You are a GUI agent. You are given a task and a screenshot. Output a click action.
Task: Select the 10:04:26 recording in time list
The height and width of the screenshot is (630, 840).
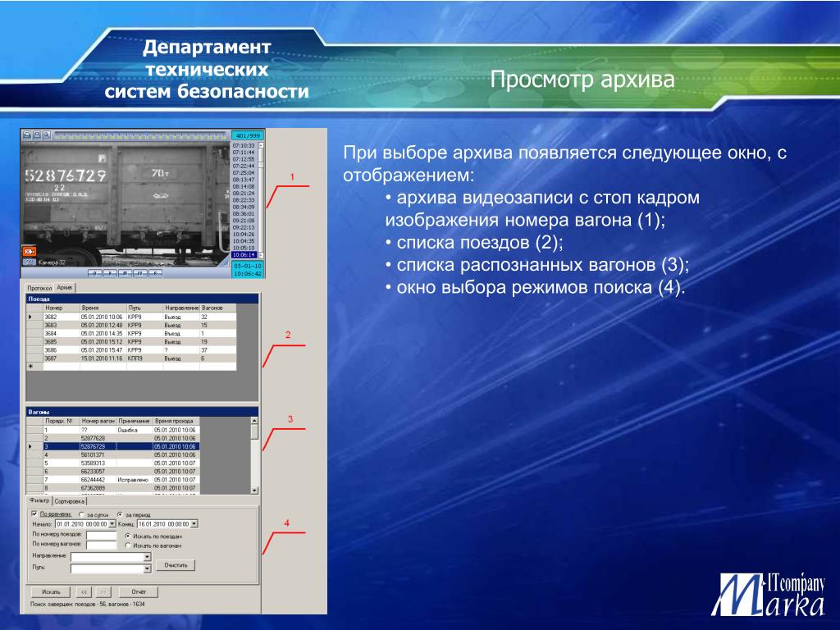(x=244, y=234)
